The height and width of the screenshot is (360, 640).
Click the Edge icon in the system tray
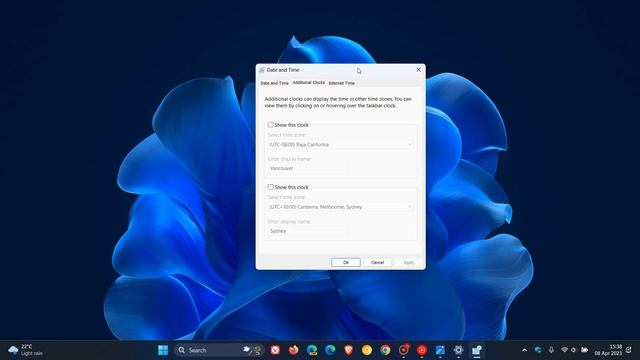coord(538,350)
